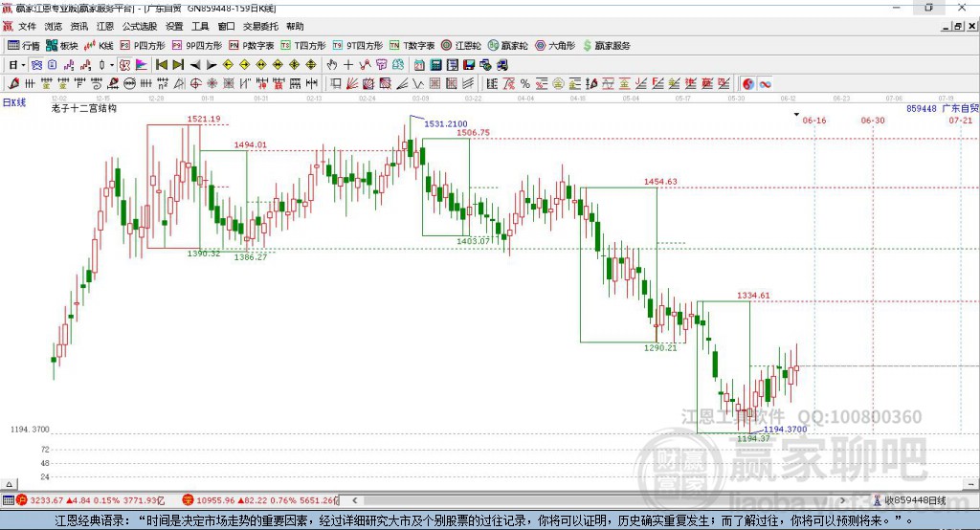Open the 江恩轮 Gann wheel

click(x=461, y=46)
